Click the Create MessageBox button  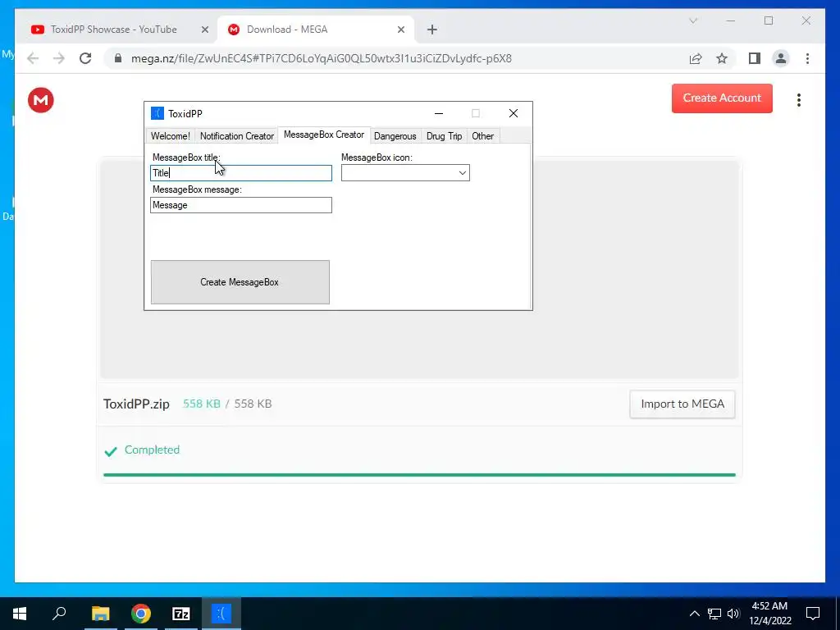coord(240,282)
